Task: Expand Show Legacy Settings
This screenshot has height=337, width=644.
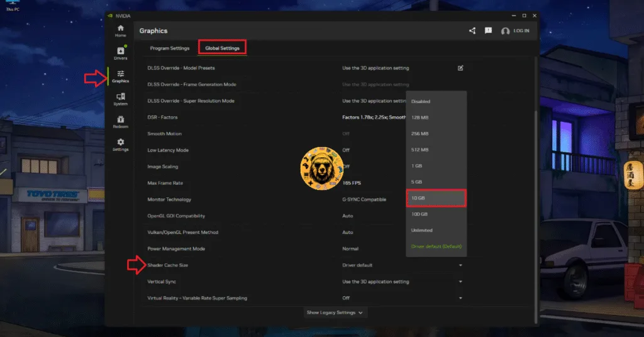Action: 335,312
